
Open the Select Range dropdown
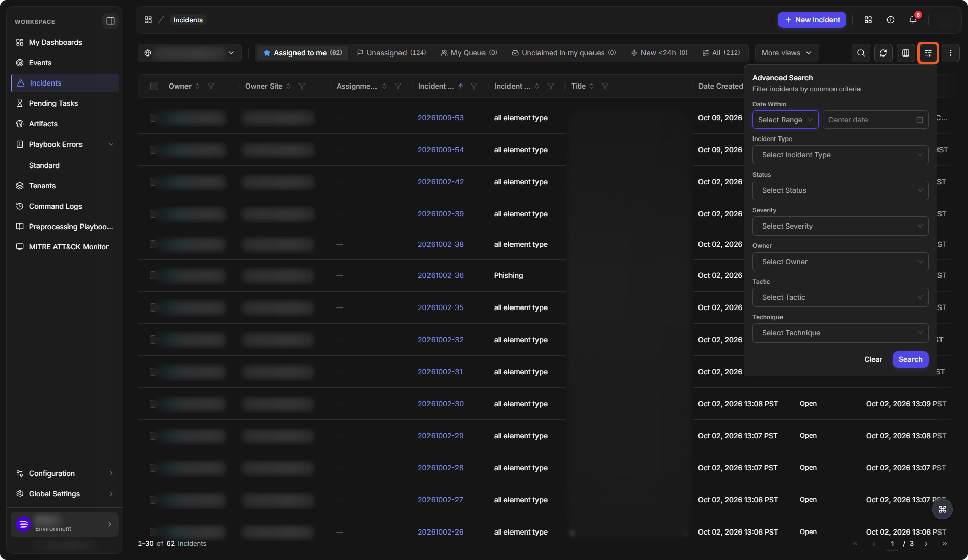point(785,120)
